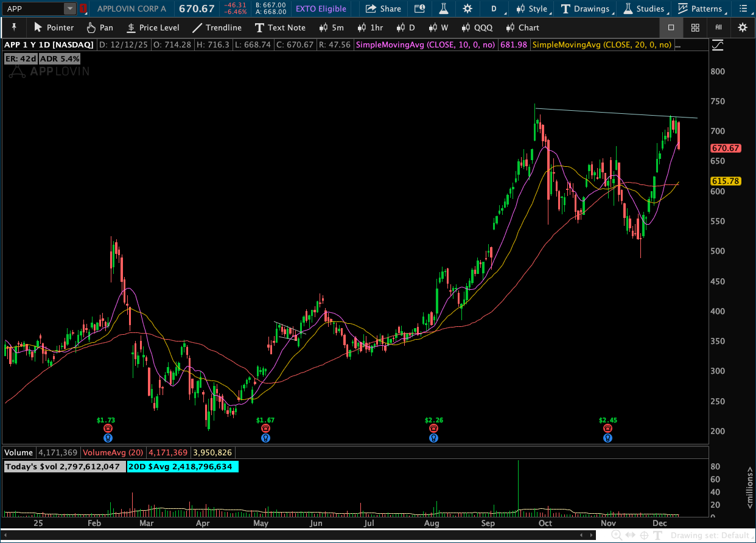This screenshot has width=756, height=543.
Task: Toggle the price axis scale icon
Action: click(718, 45)
